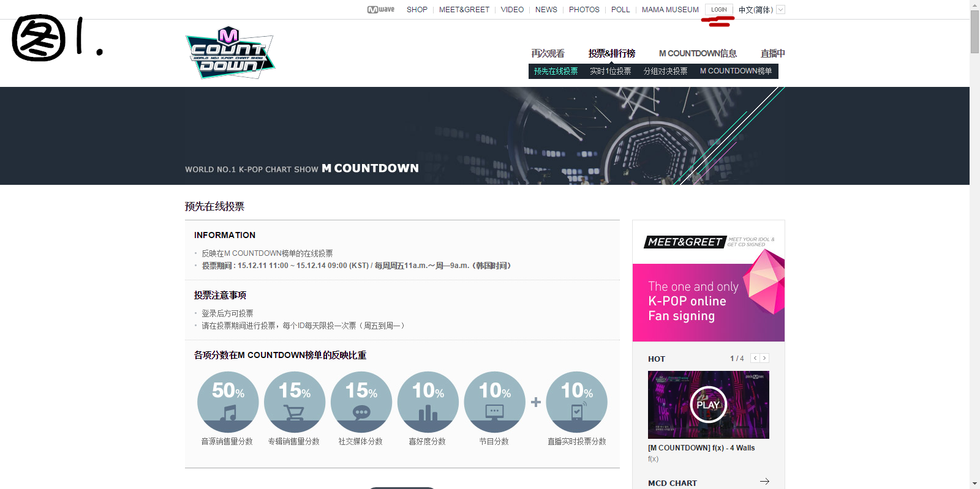Image resolution: width=980 pixels, height=489 pixels.
Task: Select the 预先在线投票 submenu tab
Action: [556, 71]
